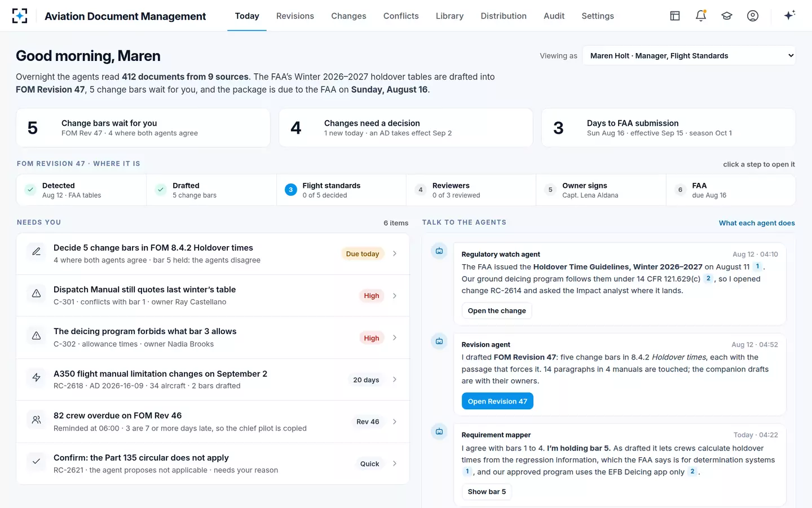Click the blue step 3 badge for Flight standards
812x508 pixels.
[291, 190]
